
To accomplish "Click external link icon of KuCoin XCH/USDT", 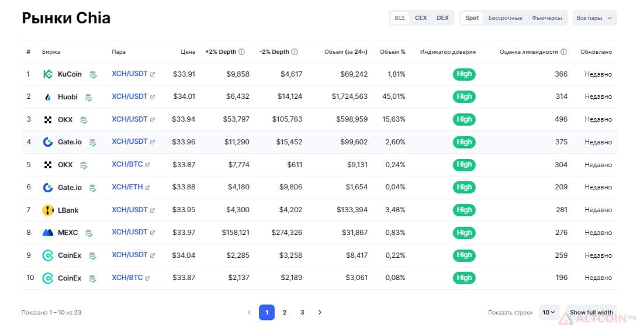I will pos(153,74).
